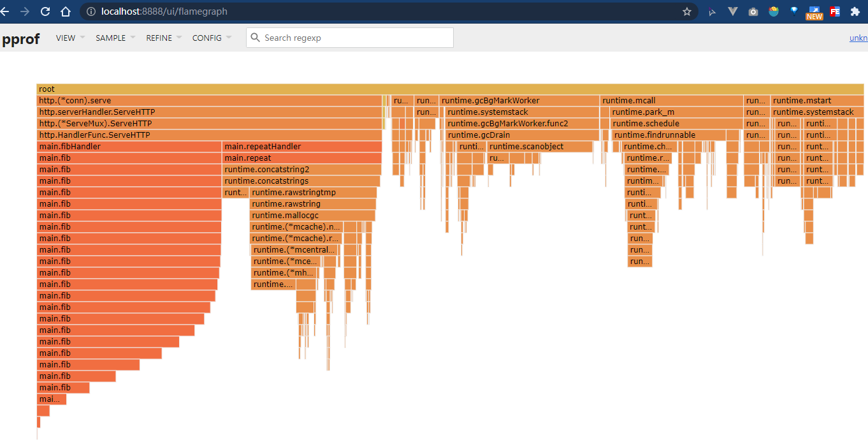Reload the page with browser refresh icon
Image resolution: width=868 pixels, height=442 pixels.
click(45, 11)
